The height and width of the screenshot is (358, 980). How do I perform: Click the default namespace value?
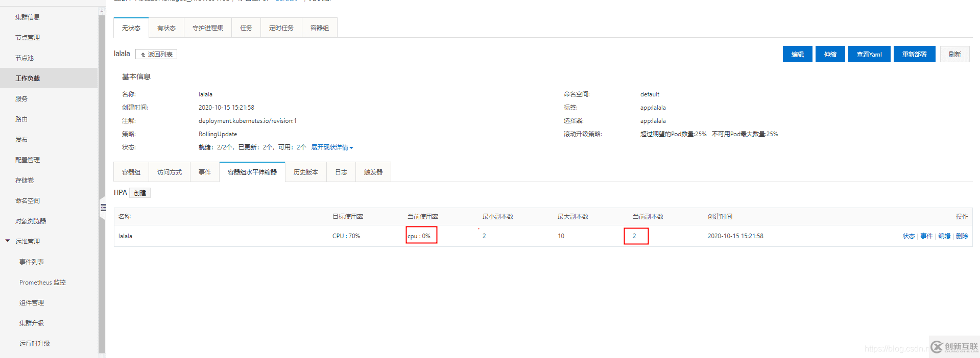(650, 94)
